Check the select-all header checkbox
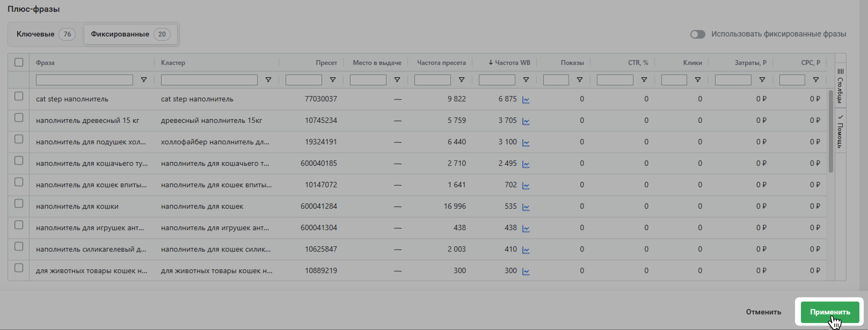 (19, 62)
